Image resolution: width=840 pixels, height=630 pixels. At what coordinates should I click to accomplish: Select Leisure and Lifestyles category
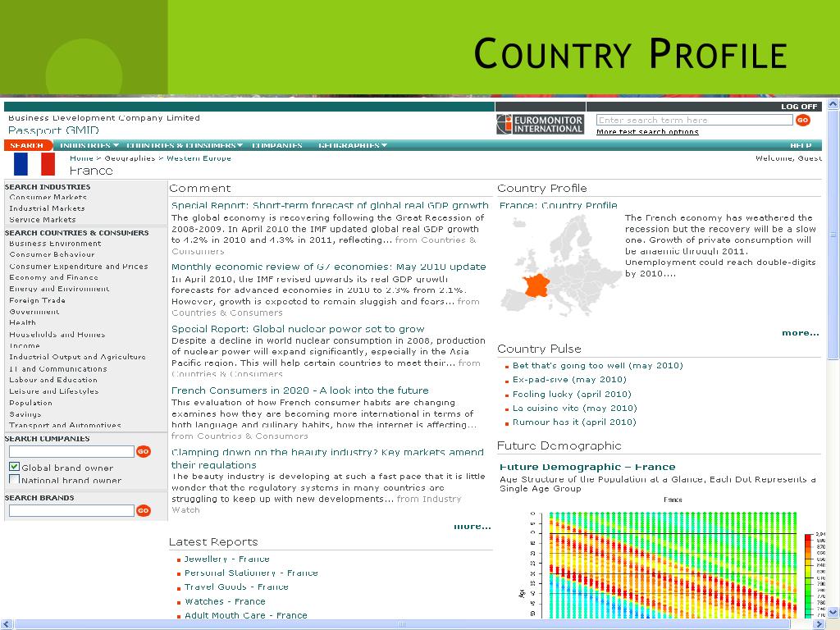click(x=53, y=391)
